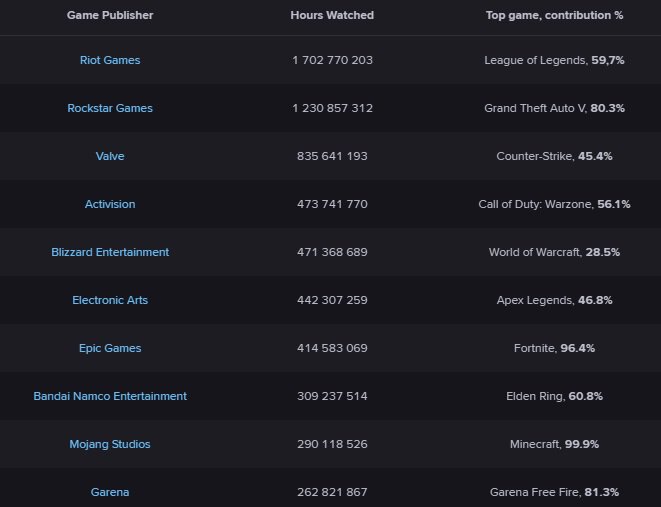Open the Riot Games publisher link

110,60
